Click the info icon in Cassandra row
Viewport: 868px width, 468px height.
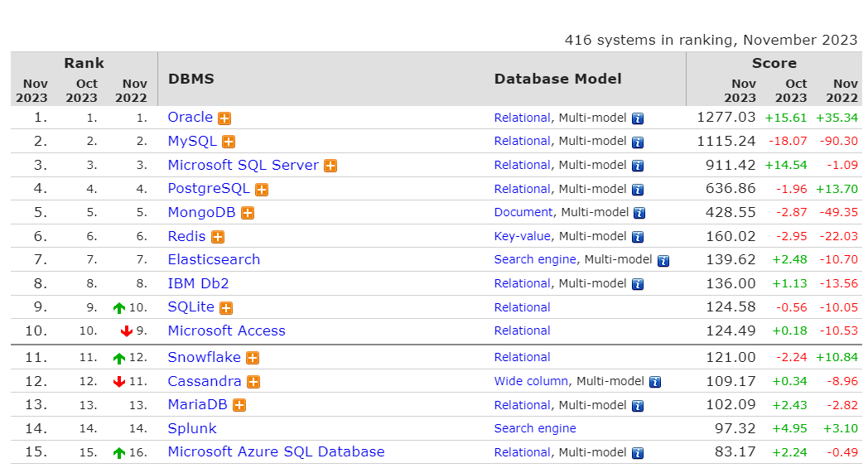click(654, 383)
